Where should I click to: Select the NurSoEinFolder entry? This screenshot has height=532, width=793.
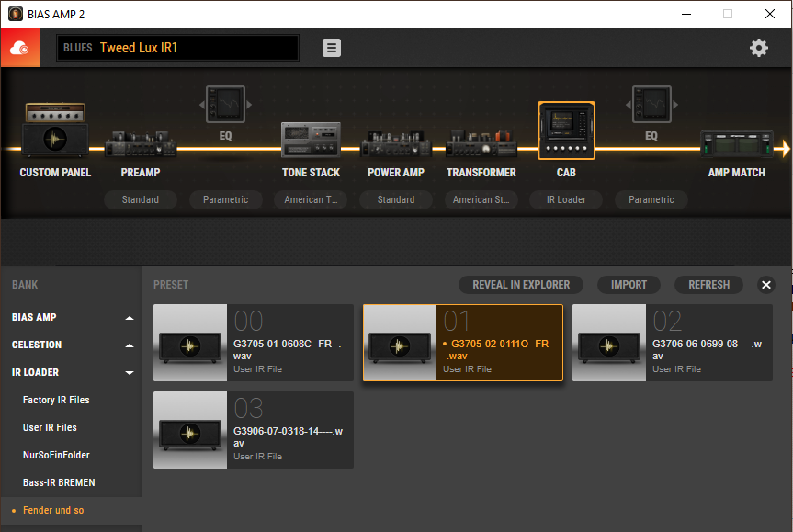[x=56, y=455]
